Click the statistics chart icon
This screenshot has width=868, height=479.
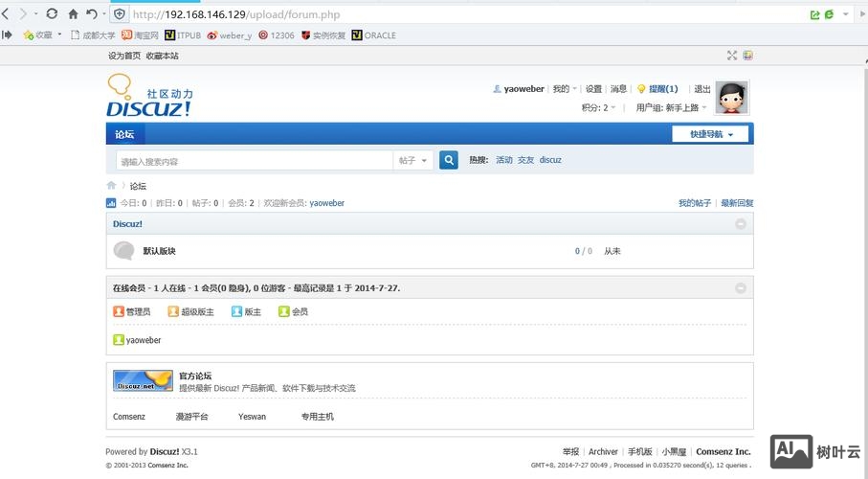coord(111,203)
